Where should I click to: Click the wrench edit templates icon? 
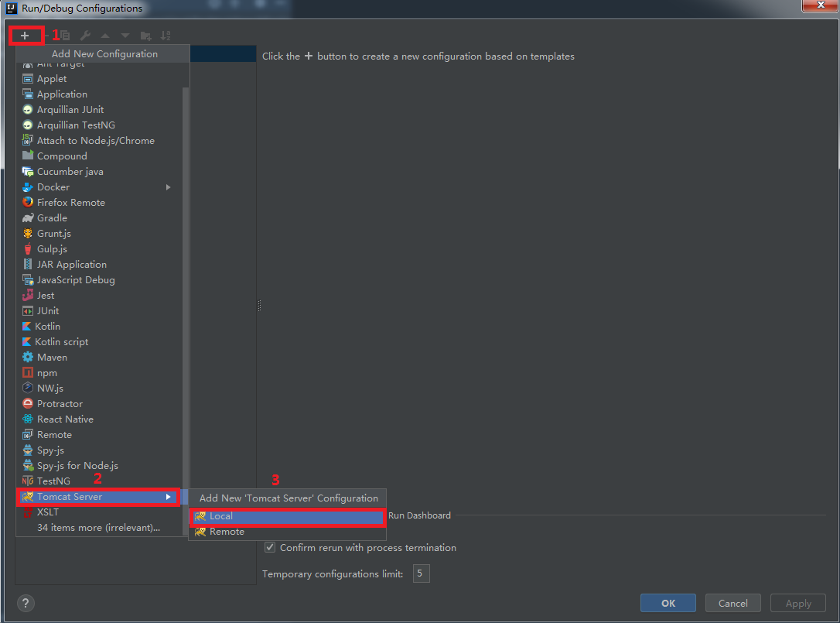pos(85,36)
